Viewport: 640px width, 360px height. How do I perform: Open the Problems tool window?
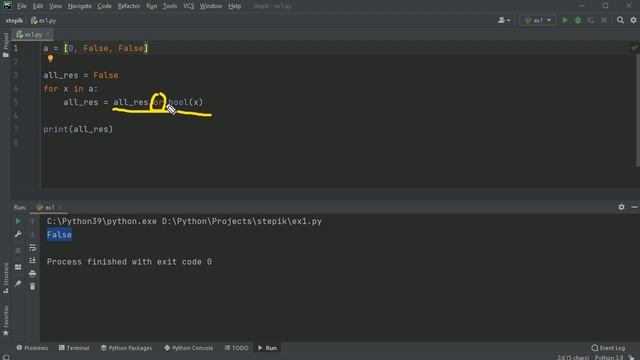32,348
